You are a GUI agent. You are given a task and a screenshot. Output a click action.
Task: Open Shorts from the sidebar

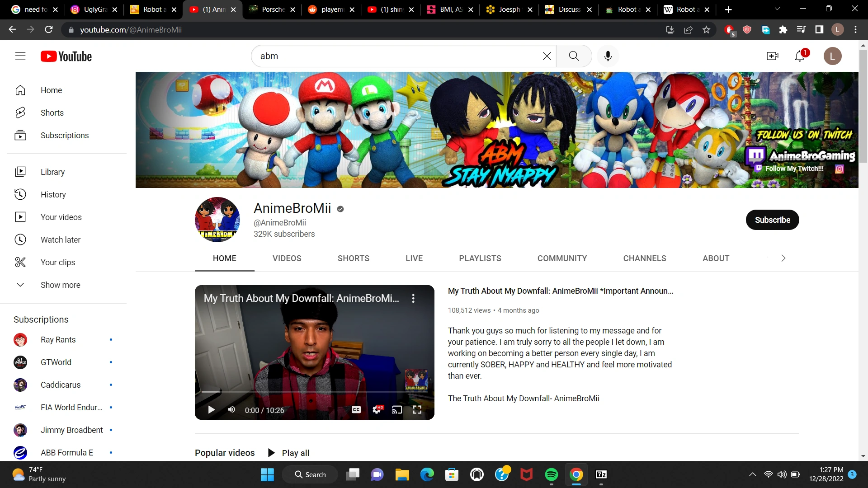(52, 113)
